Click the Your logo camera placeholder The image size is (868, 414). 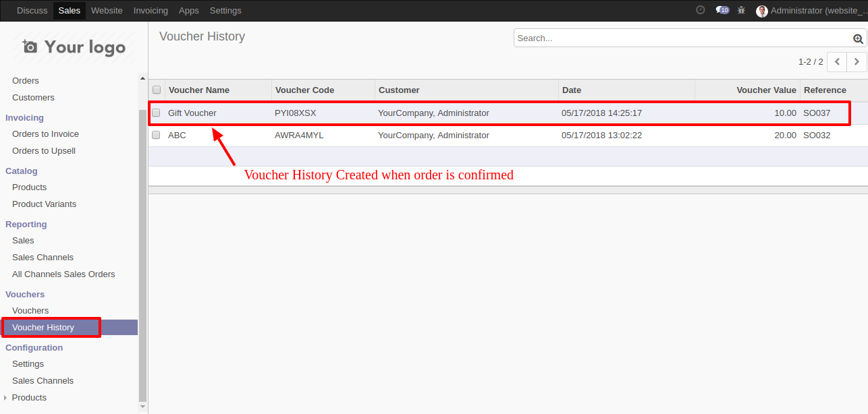tap(74, 47)
